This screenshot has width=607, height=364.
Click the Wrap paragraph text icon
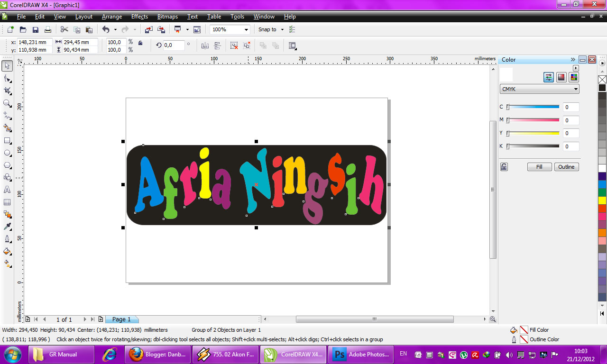pyautogui.click(x=293, y=45)
